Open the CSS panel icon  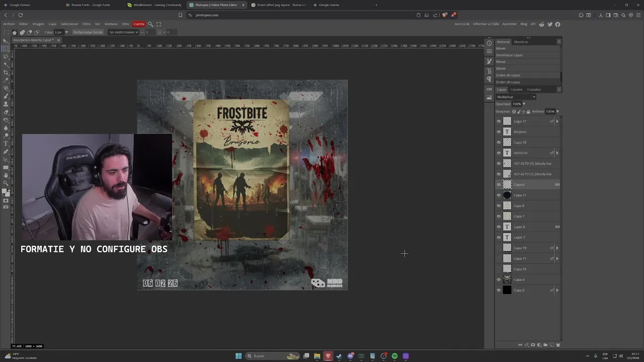[x=489, y=89]
